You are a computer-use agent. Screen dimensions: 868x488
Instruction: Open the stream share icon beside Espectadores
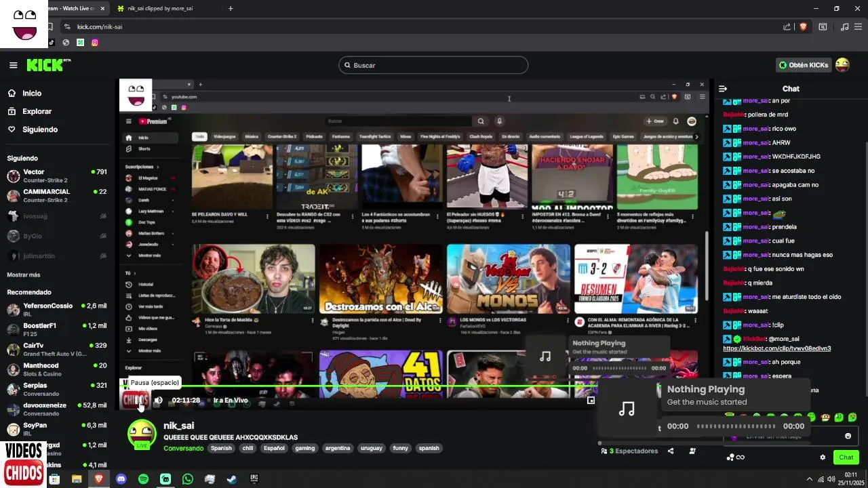pos(671,451)
